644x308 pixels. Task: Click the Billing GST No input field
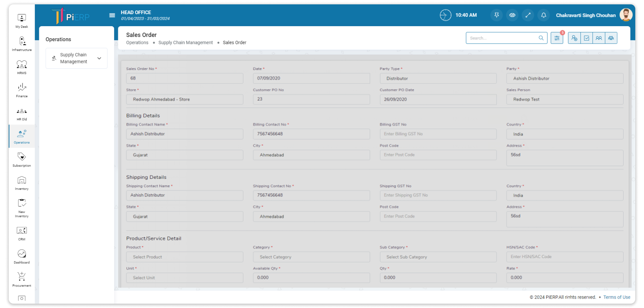click(438, 134)
